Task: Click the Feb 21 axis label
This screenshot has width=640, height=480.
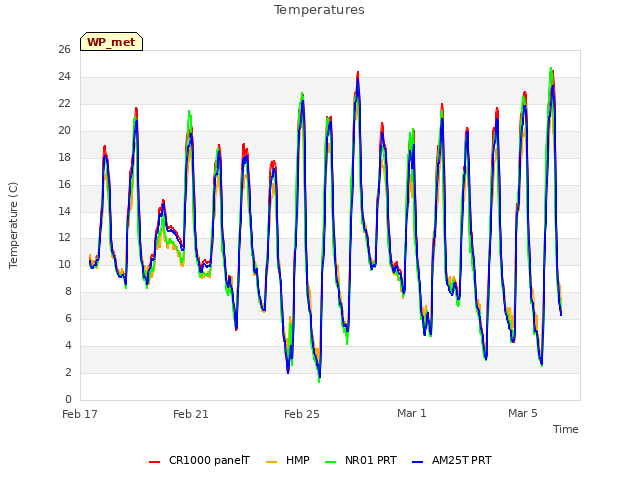Action: coord(191,414)
